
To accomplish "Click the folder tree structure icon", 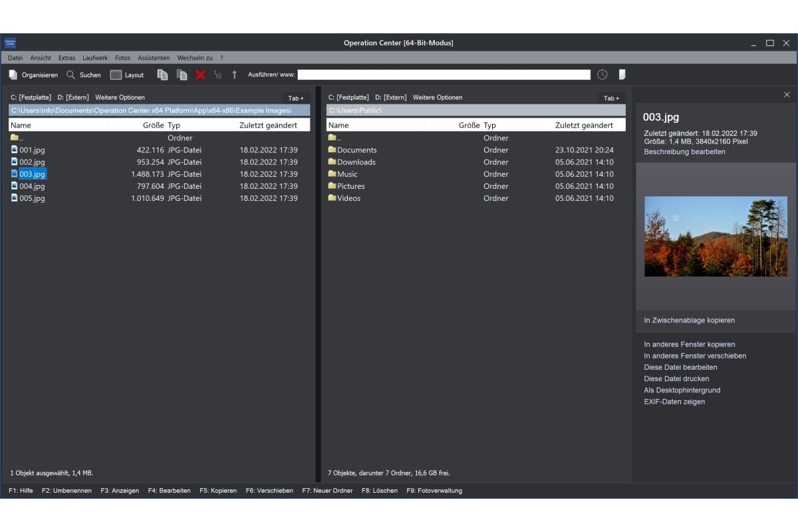I will 217,75.
